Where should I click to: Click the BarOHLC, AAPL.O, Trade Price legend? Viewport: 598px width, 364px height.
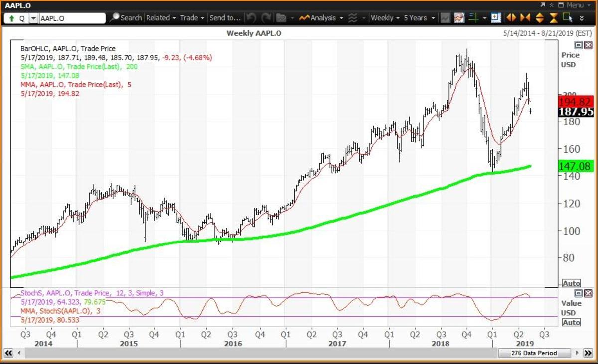68,49
